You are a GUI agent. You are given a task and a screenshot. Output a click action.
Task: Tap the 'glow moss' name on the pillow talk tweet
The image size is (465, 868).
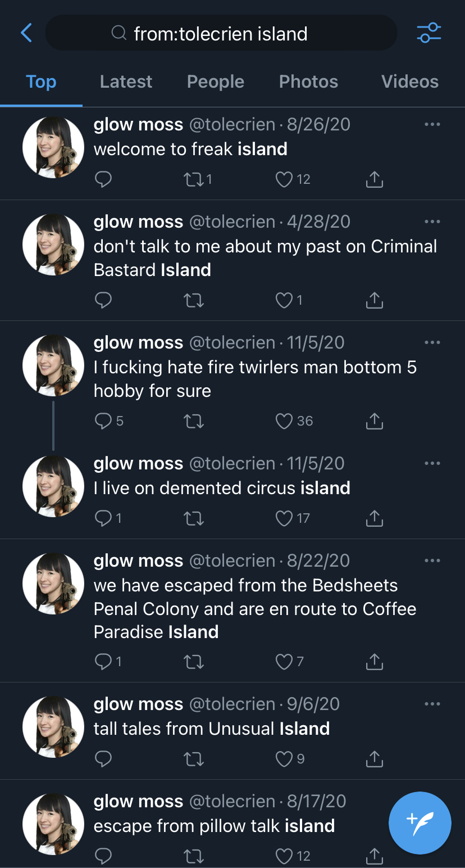click(138, 801)
